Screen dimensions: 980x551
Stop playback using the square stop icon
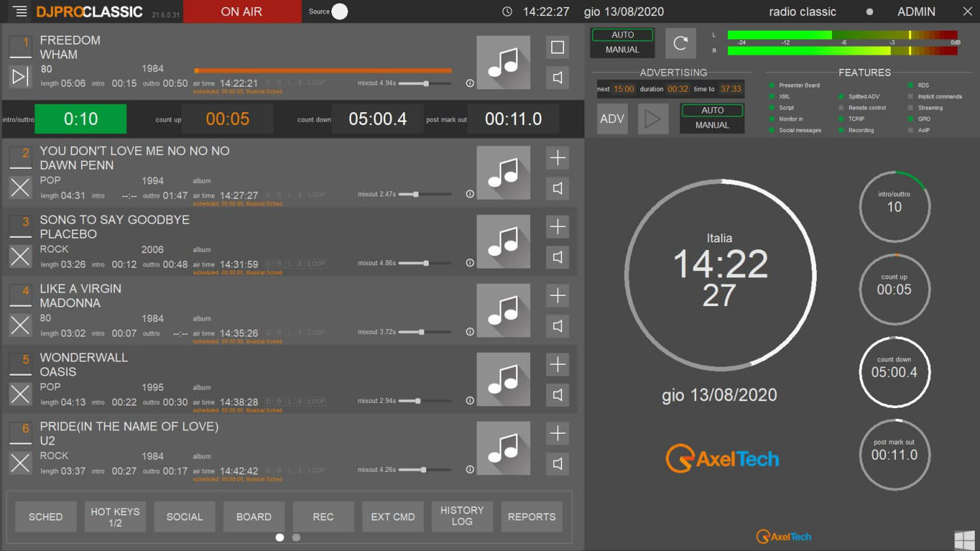tap(557, 47)
